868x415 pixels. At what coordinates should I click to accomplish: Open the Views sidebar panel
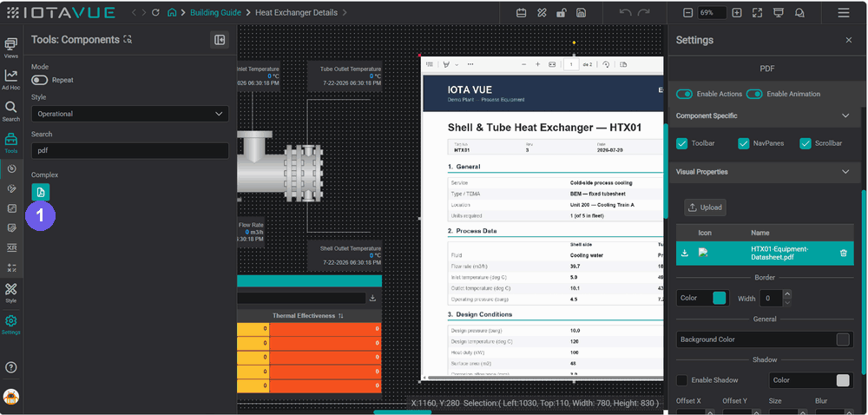click(11, 49)
